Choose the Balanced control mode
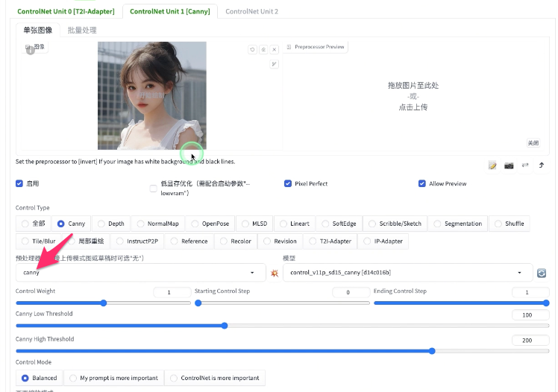Viewport: 558px width, 392px height. click(39, 378)
